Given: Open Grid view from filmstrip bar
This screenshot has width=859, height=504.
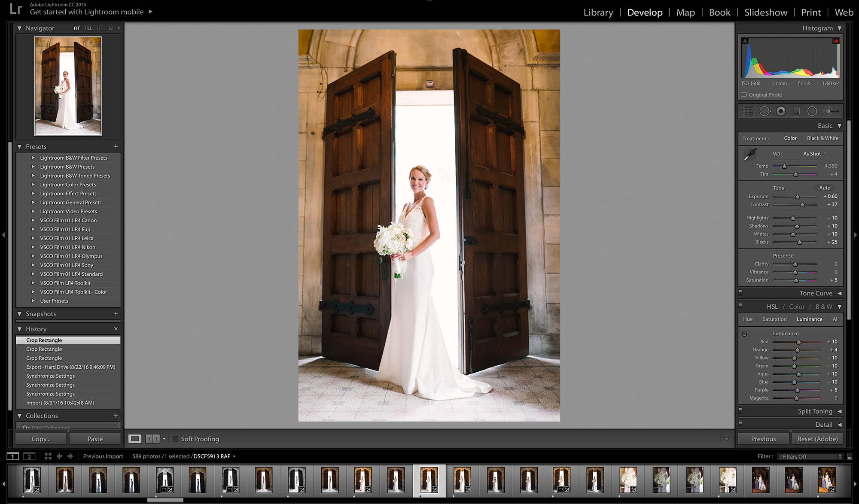Looking at the screenshot, I should coord(48,456).
